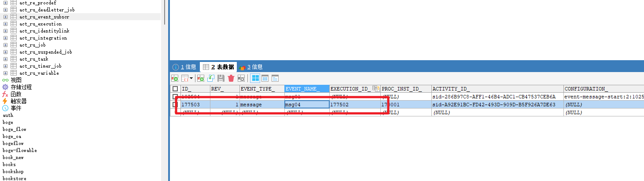This screenshot has height=181, width=644.
Task: Open the '3 信息' tab
Action: click(251, 67)
